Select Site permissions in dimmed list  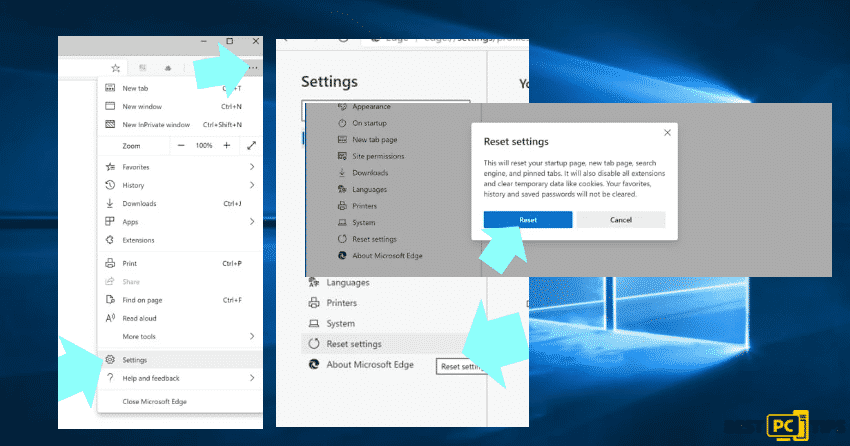click(x=378, y=156)
